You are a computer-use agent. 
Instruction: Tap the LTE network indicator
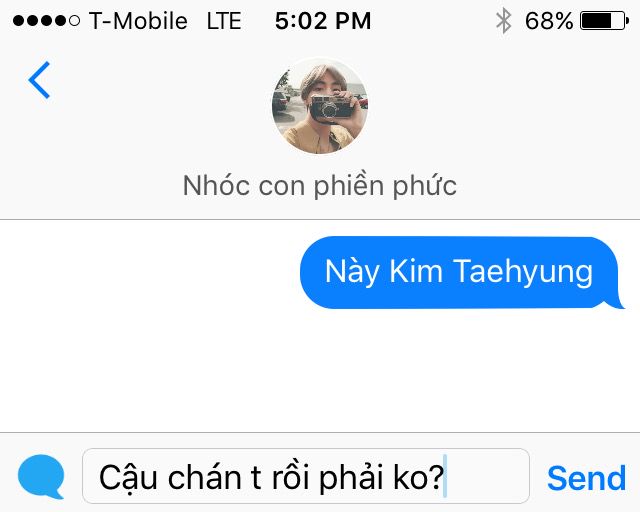224,21
